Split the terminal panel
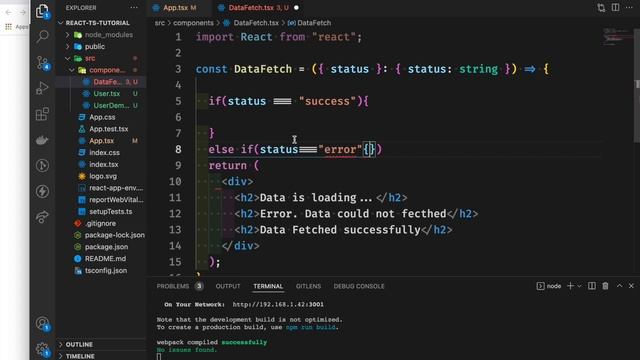640x360 pixels. click(591, 286)
